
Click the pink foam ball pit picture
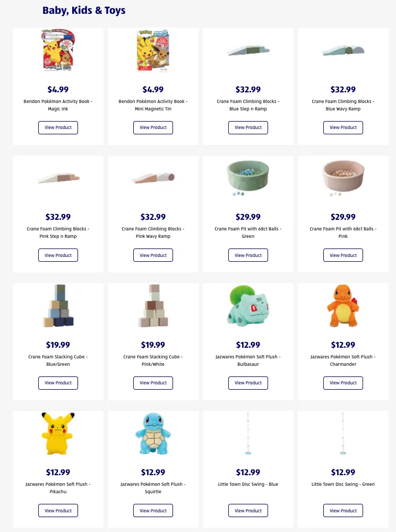[343, 178]
